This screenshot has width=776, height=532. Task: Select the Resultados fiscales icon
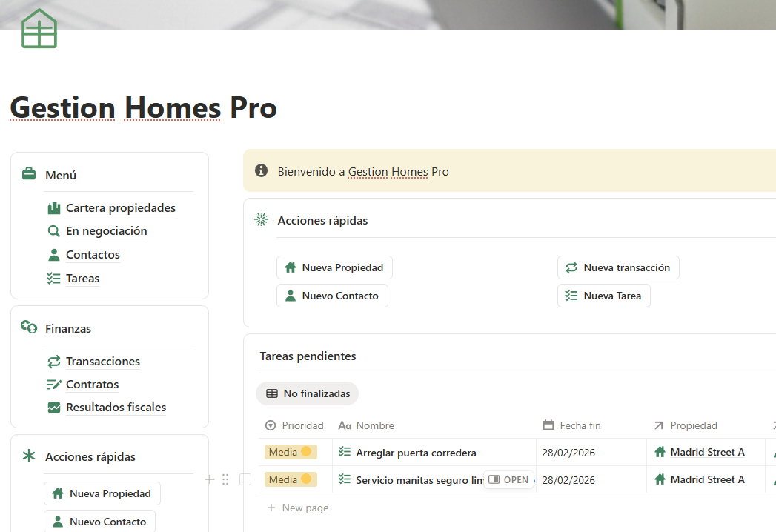(53, 407)
